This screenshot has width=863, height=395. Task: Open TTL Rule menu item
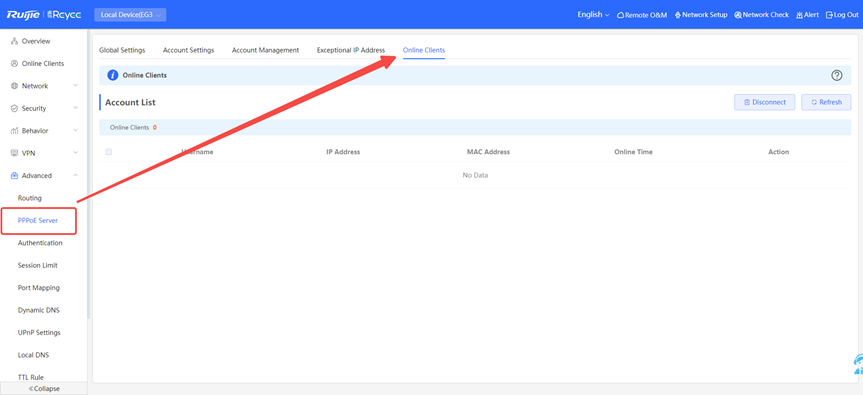(31, 377)
